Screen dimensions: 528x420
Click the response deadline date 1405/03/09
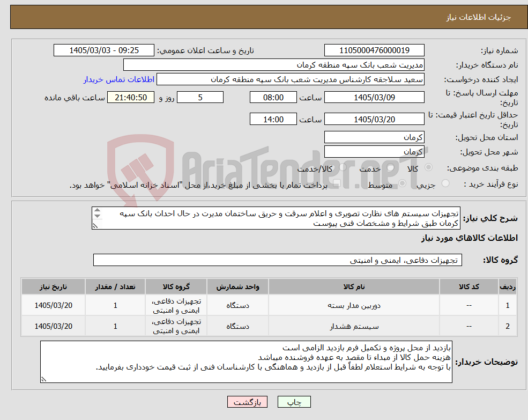374,98
